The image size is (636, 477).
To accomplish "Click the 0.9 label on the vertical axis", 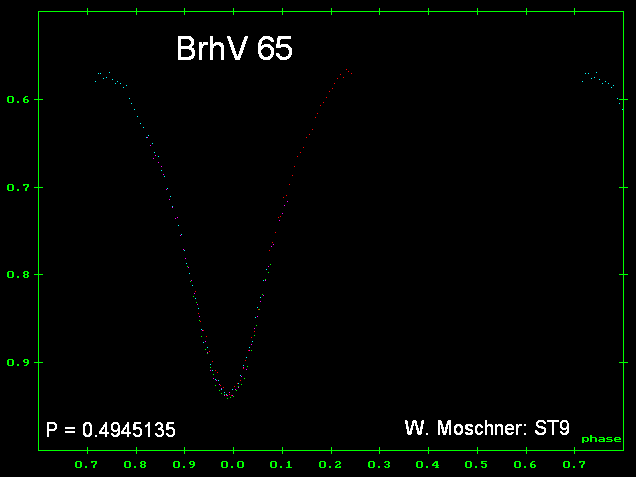I will (17, 362).
